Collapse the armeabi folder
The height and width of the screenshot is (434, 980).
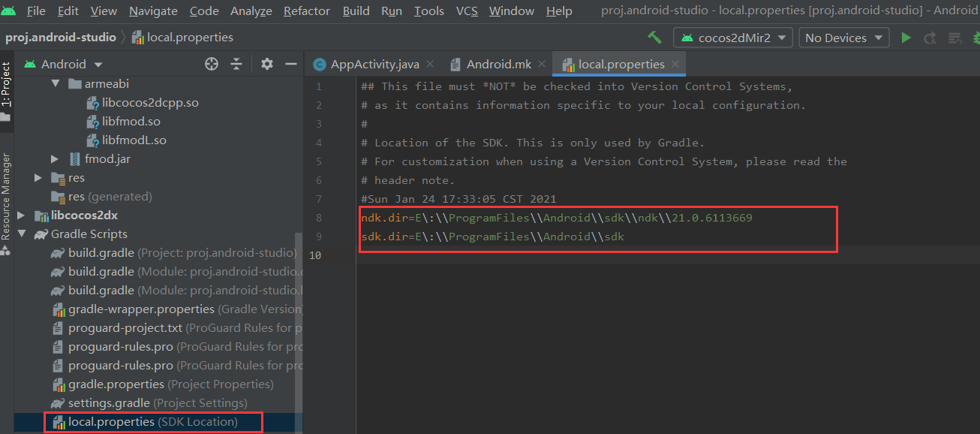coord(56,83)
